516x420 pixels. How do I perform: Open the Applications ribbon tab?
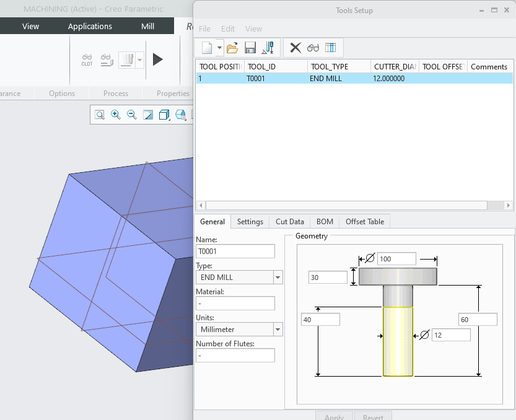(x=90, y=27)
